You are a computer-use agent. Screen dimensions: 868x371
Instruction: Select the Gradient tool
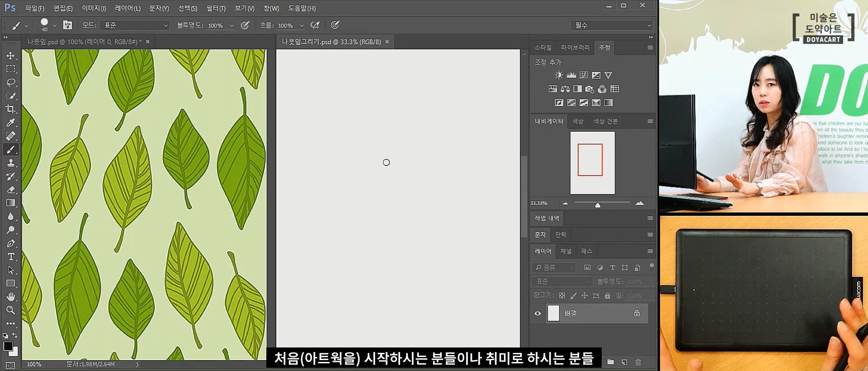[x=11, y=203]
